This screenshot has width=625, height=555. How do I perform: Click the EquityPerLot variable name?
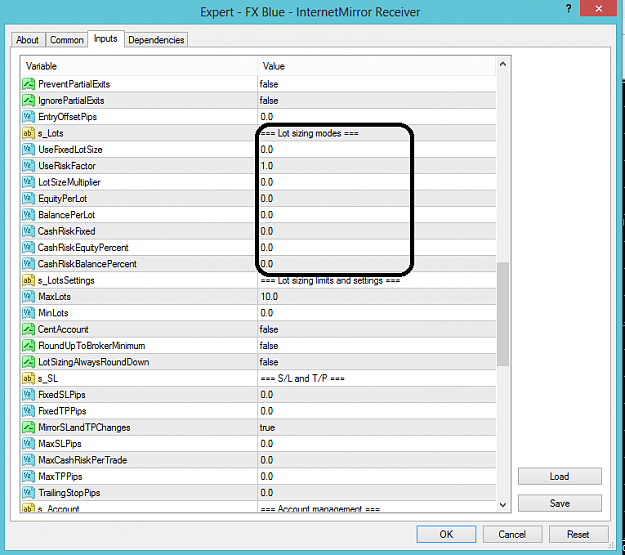tap(63, 199)
